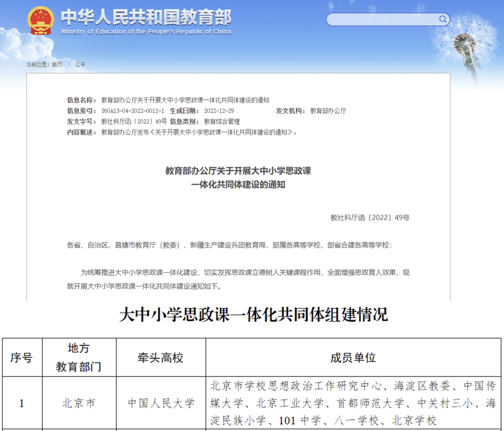Click the breadcrumb separator arrow icon

click(69, 64)
